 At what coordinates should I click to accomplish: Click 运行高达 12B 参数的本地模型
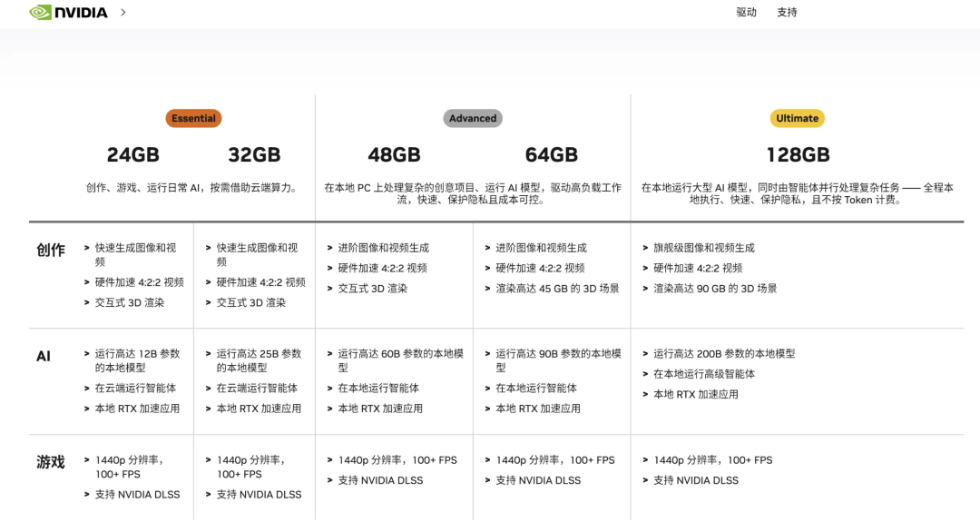(x=138, y=360)
